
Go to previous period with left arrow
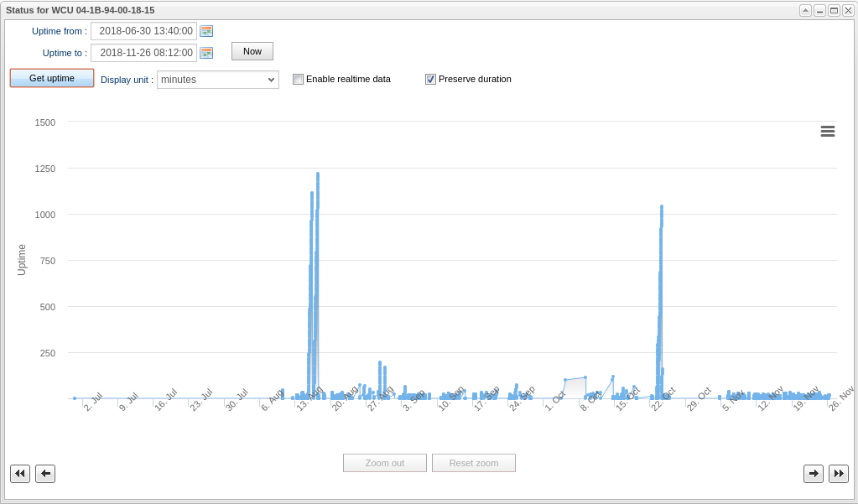pyautogui.click(x=45, y=474)
